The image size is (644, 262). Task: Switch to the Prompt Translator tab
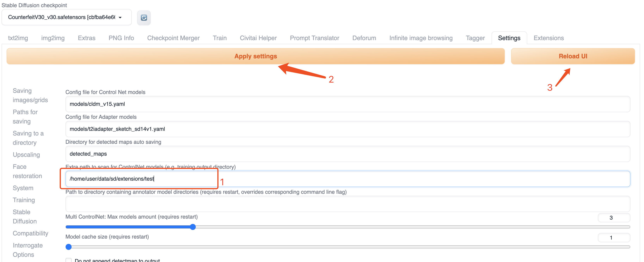pos(314,38)
